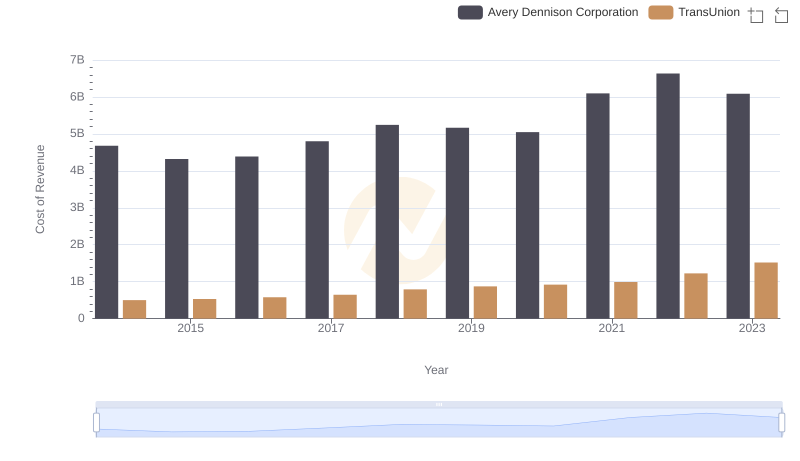Click the tallest Avery Dennison bar for 2022
The height and width of the screenshot is (461, 800).
(668, 196)
